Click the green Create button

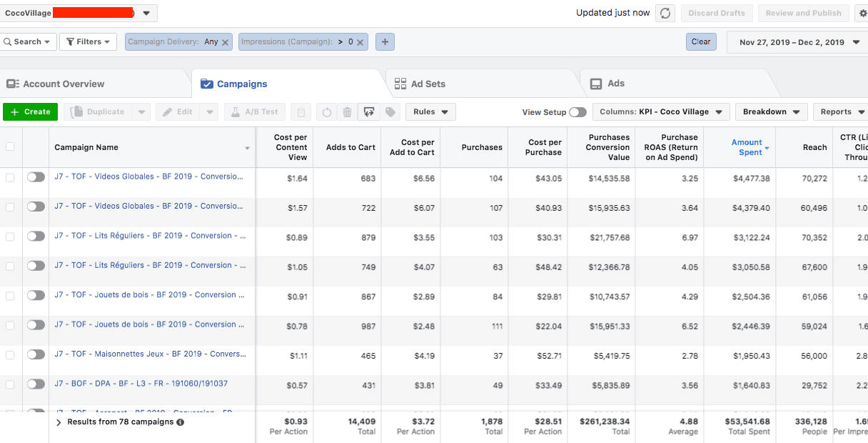pyautogui.click(x=30, y=112)
